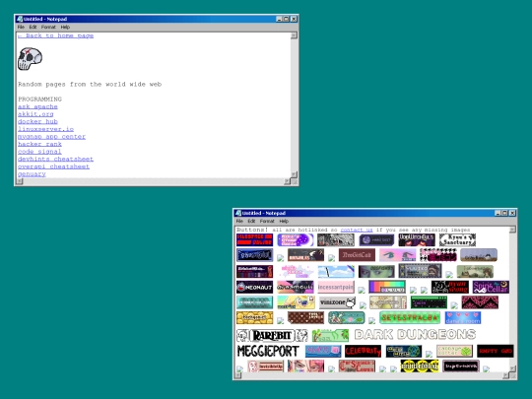
Task: Open the yellow-and-black smiley circles banner
Action: pyautogui.click(x=420, y=366)
